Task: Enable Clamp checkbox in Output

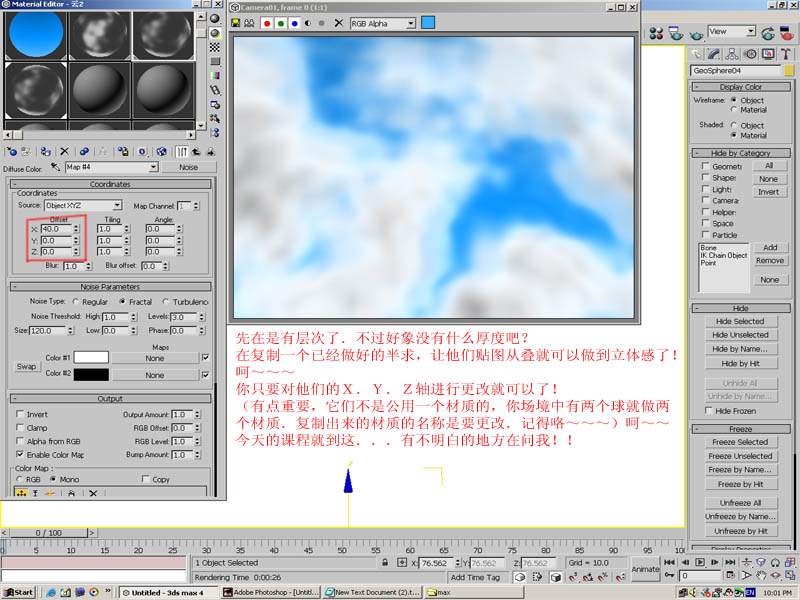Action: click(x=20, y=427)
